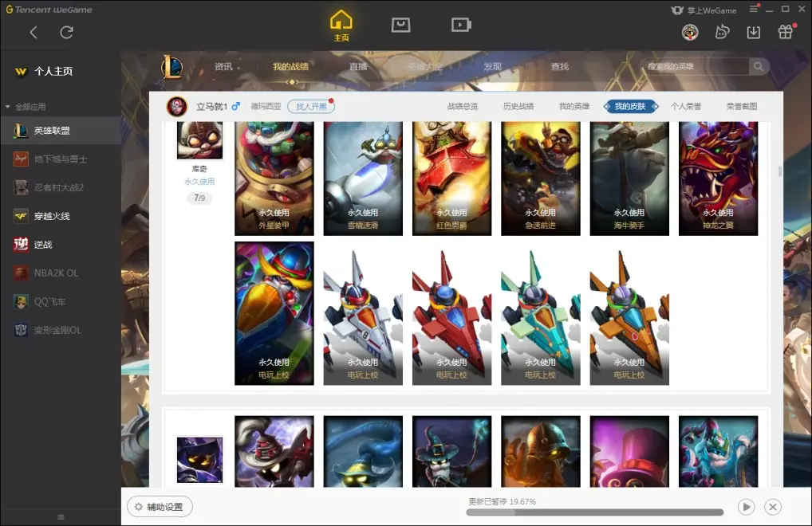Click the skin list vertical scrollbar
812x526 pixels.
click(x=780, y=171)
